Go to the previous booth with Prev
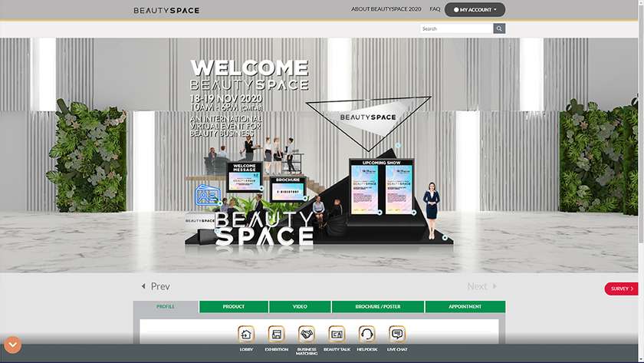 coord(156,286)
